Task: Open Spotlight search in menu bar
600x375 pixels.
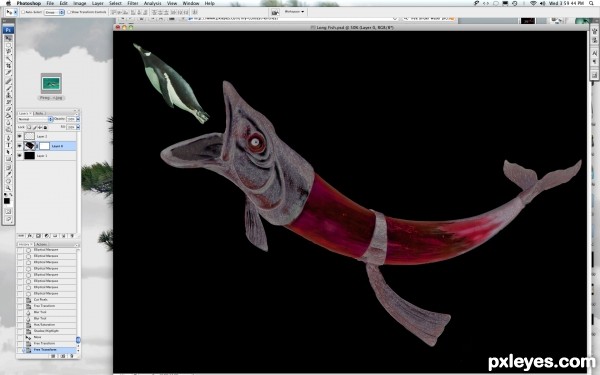Action: pyautogui.click(x=591, y=3)
